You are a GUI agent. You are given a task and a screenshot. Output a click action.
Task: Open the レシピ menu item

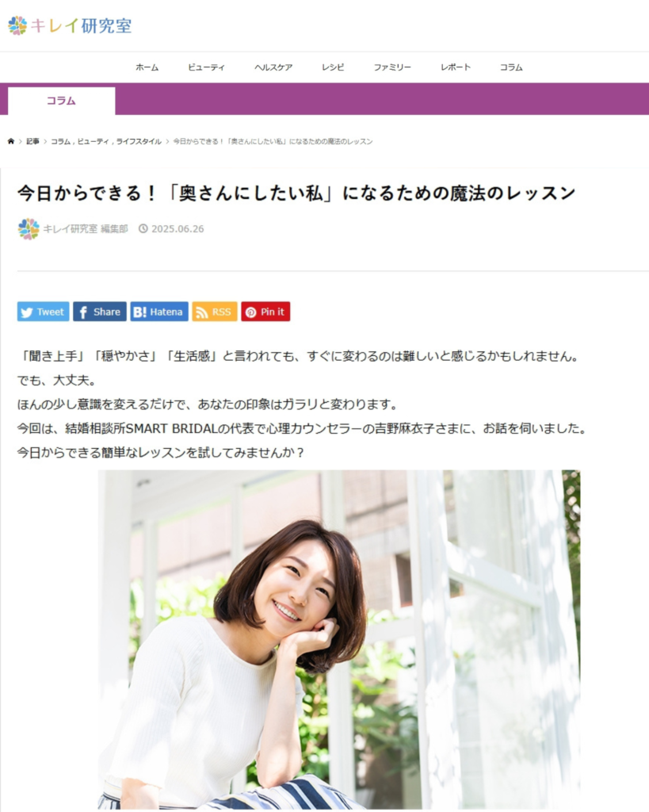point(333,67)
